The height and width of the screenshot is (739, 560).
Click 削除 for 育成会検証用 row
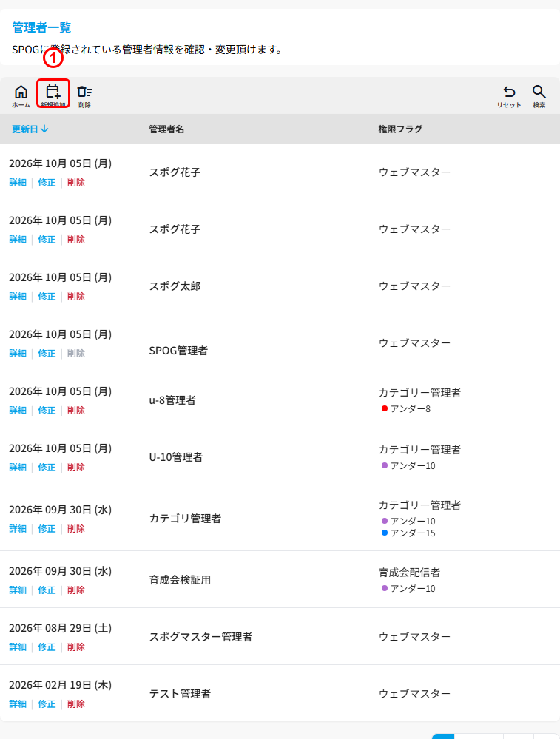point(76,590)
